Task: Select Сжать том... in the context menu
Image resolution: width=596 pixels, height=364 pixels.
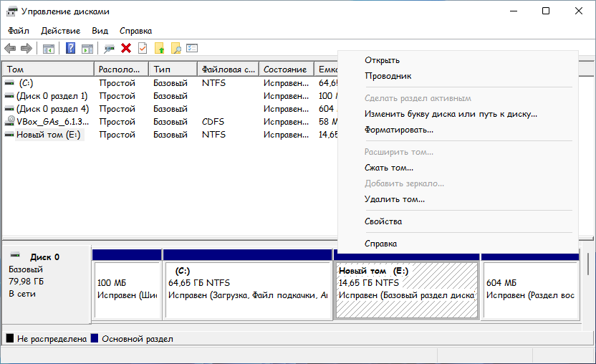Action: coord(388,168)
